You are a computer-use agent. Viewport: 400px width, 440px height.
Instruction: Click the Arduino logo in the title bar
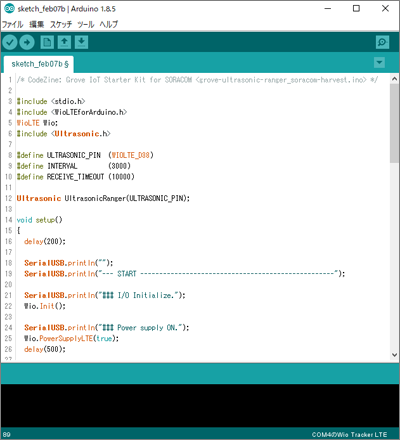tap(9, 9)
